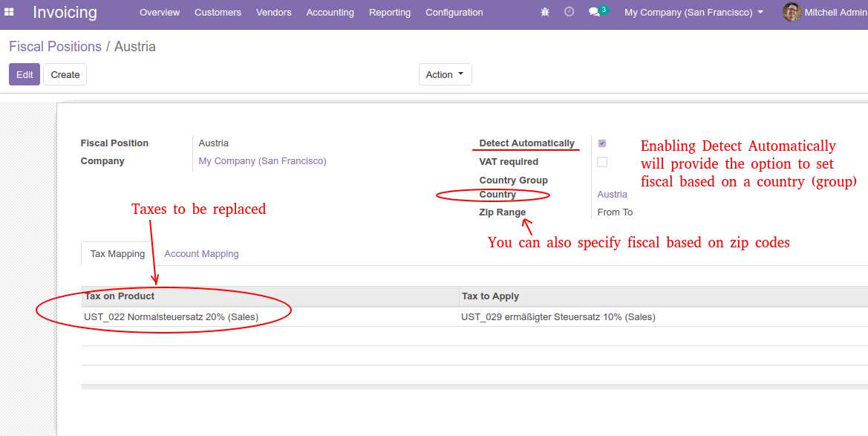Go back to Fiscal Positions breadcrumb
The height and width of the screenshot is (436, 868).
56,47
